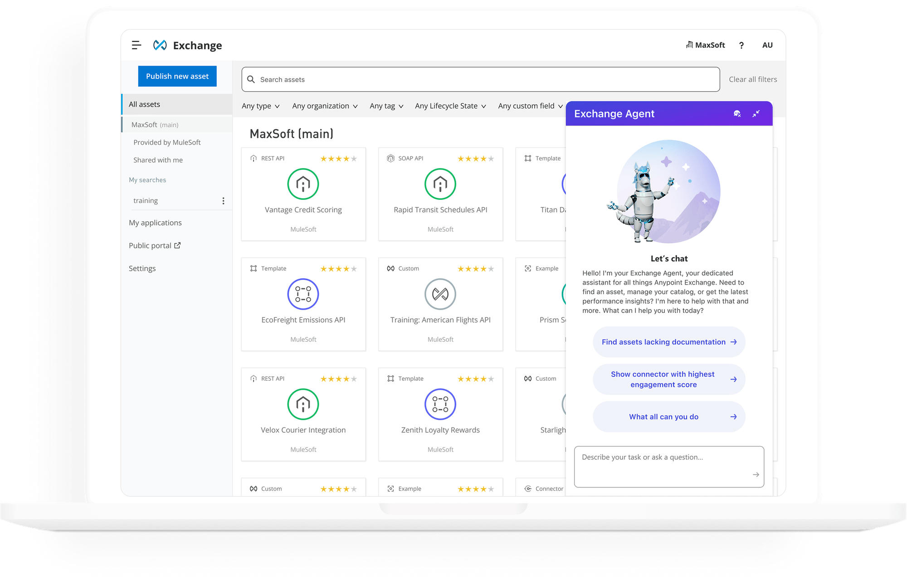Open the hamburger navigation menu
Image resolution: width=907 pixels, height=588 pixels.
137,45
